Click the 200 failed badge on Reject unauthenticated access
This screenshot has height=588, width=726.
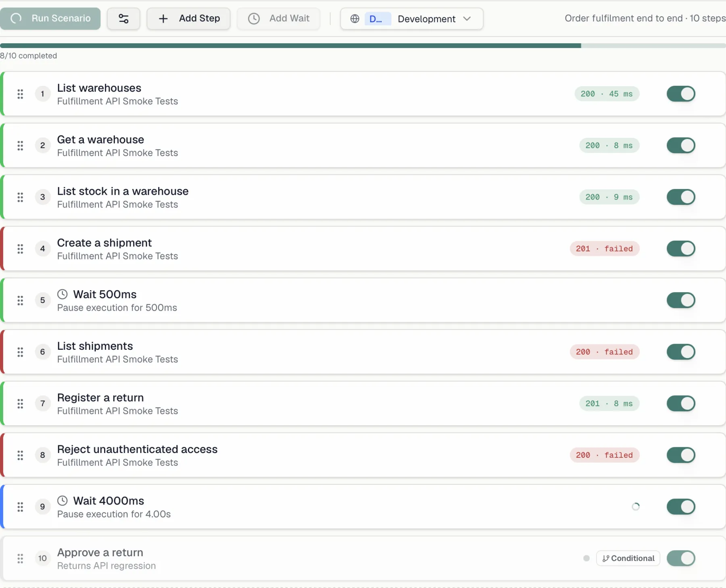click(605, 455)
